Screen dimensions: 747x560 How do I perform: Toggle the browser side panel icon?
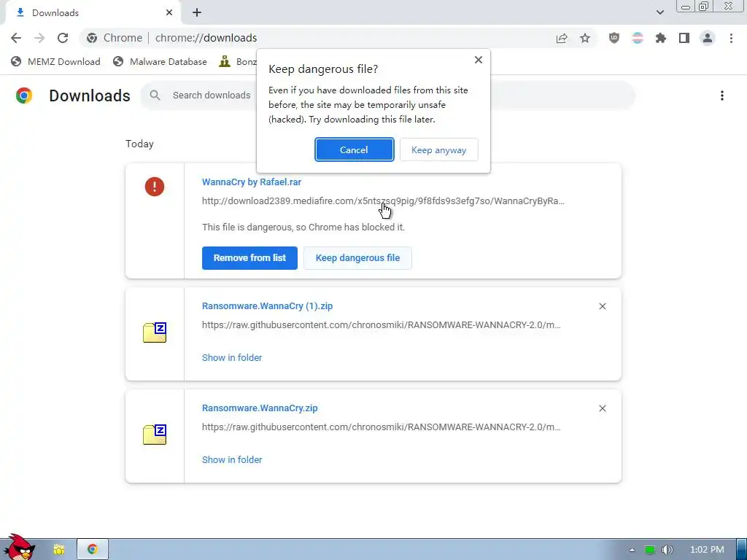(x=684, y=38)
